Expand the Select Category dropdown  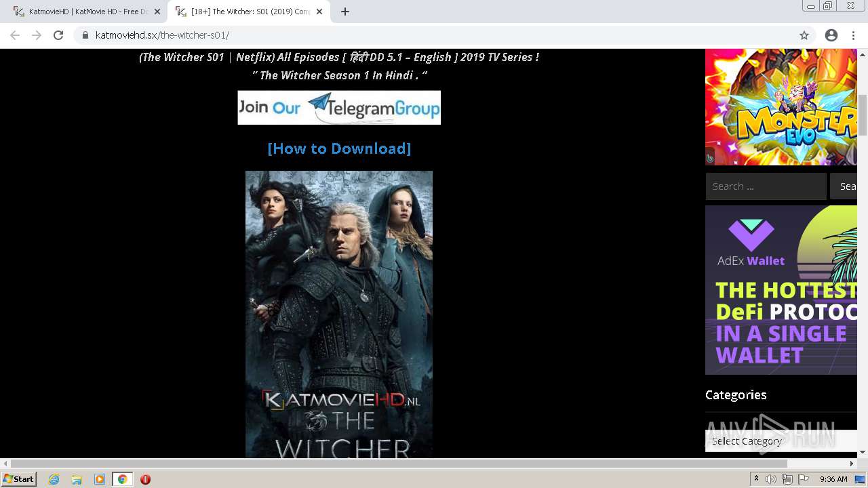pyautogui.click(x=781, y=441)
